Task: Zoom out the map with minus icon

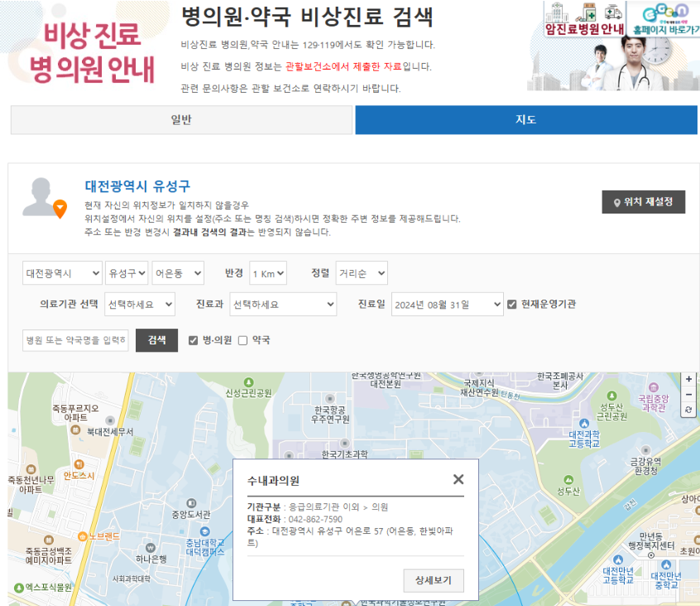Action: coord(689,394)
